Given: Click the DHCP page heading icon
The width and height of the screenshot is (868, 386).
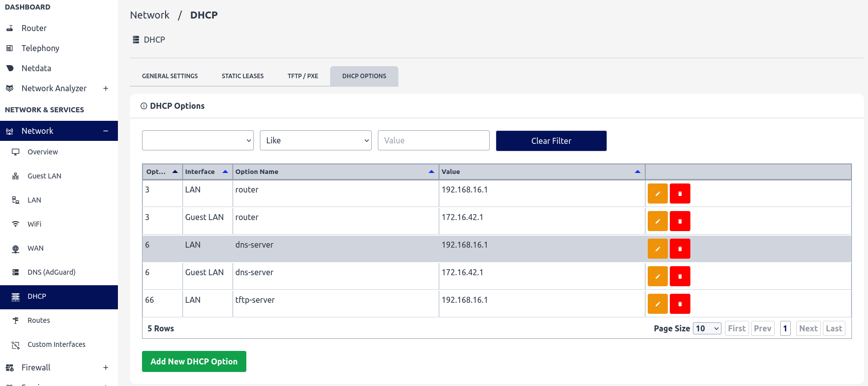Looking at the screenshot, I should click(x=135, y=40).
